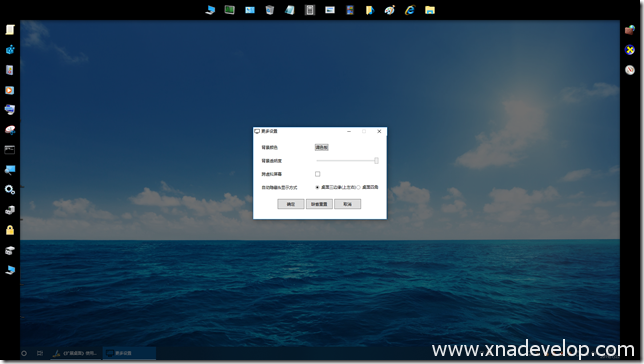
Task: Open the Recycle Bin in top dock
Action: [269, 10]
